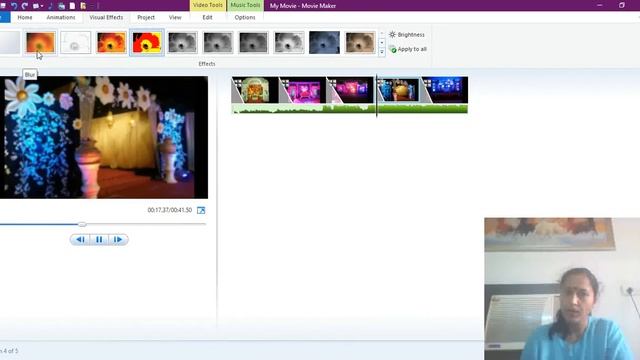Screen dimensions: 640x360
Task: Select the Visual Effects tab
Action: click(x=106, y=18)
